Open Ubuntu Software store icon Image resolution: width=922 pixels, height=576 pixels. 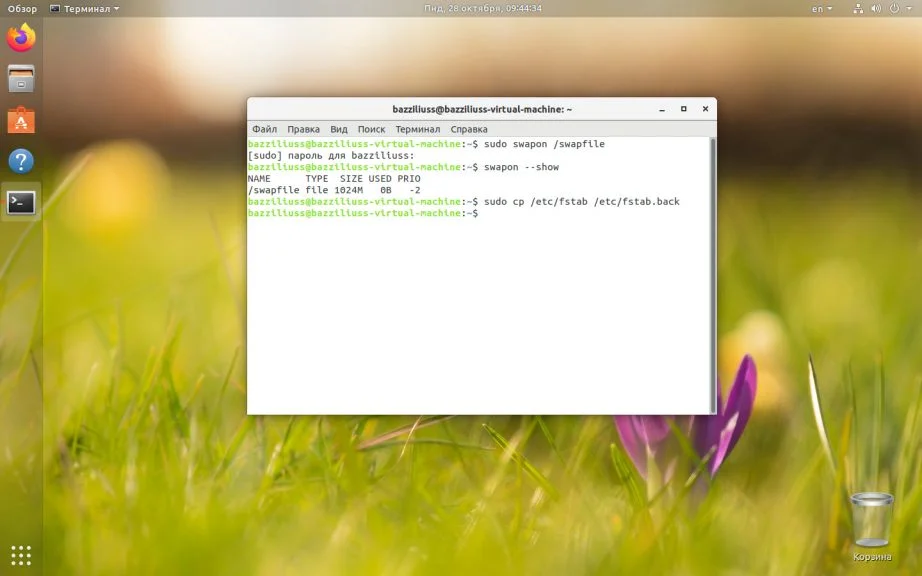(21, 120)
